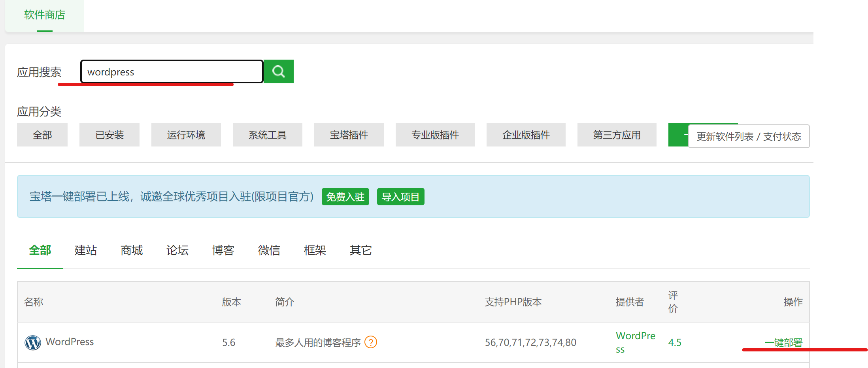Select the 第三方应用 category
Screen dimensions: 868x368
pos(617,135)
